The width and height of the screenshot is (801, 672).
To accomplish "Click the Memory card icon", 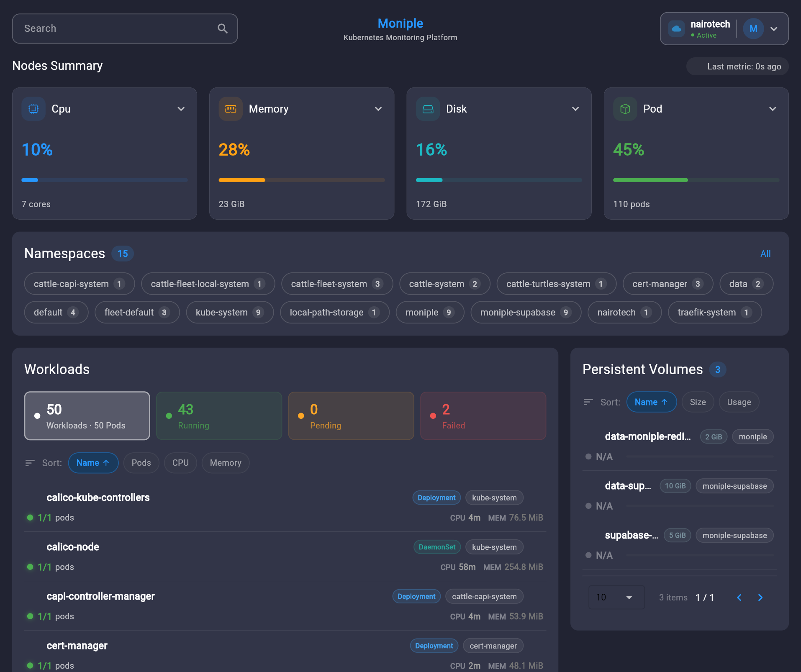I will 231,109.
